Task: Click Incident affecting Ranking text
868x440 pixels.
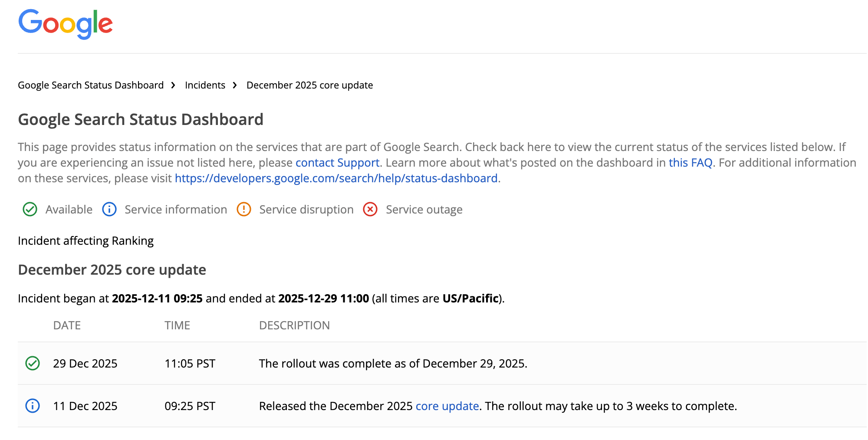Action: 85,241
